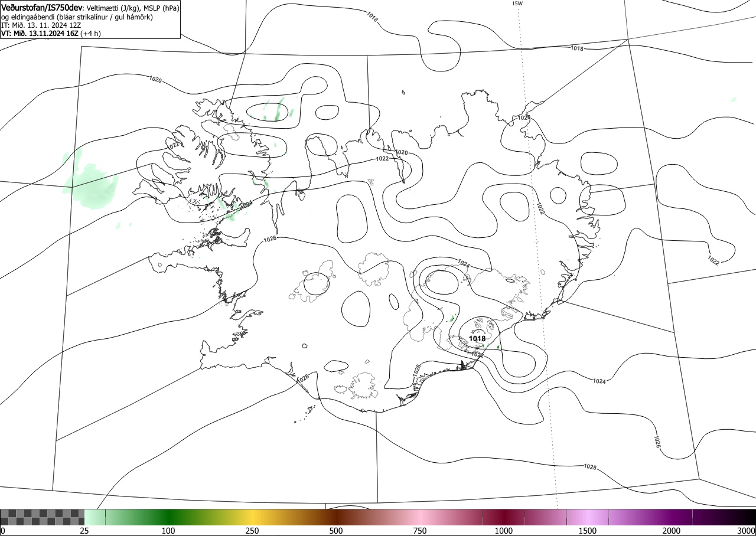Click the 1022 isobar label left of the 15W meridian

540,208
